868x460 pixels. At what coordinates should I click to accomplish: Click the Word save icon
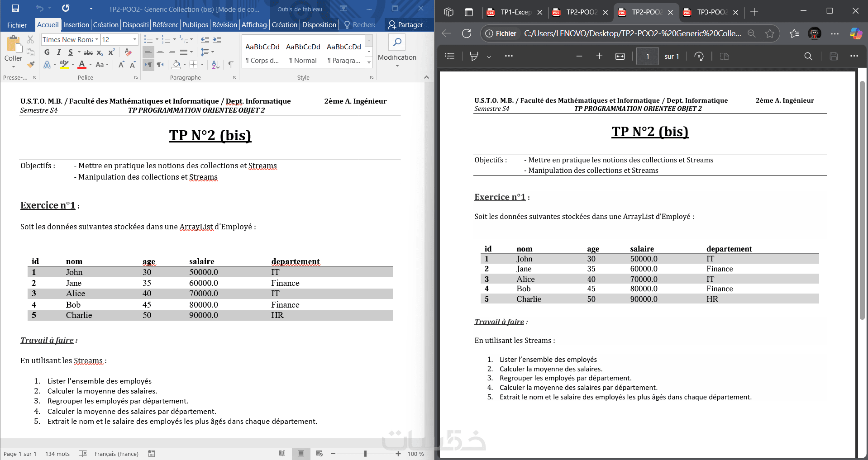pos(15,8)
